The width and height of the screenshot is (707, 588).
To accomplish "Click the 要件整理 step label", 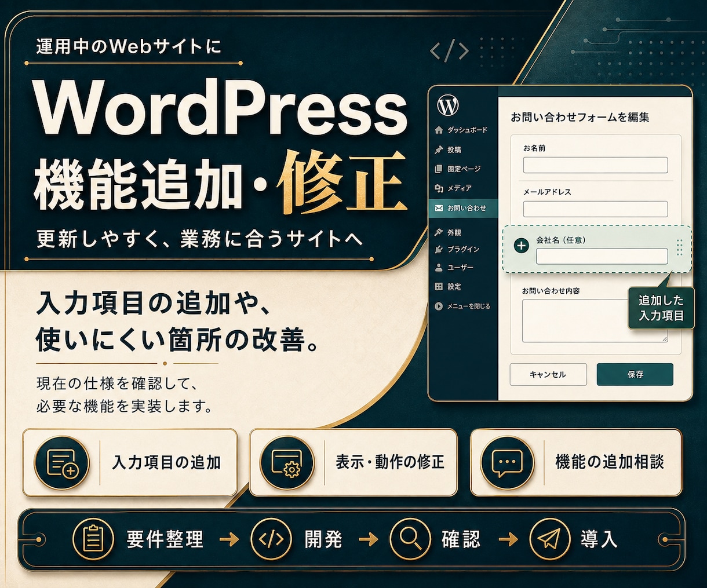I will 165,540.
